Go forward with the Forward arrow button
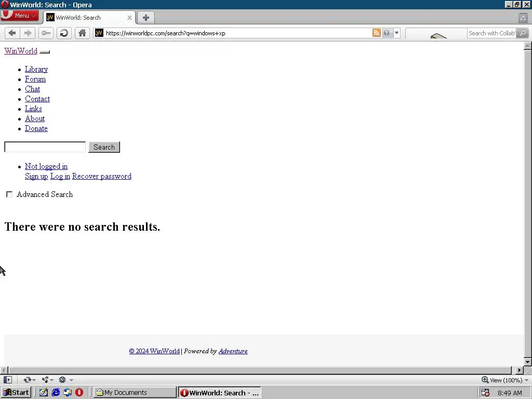Viewport: 532px width, 399px height. tap(28, 33)
